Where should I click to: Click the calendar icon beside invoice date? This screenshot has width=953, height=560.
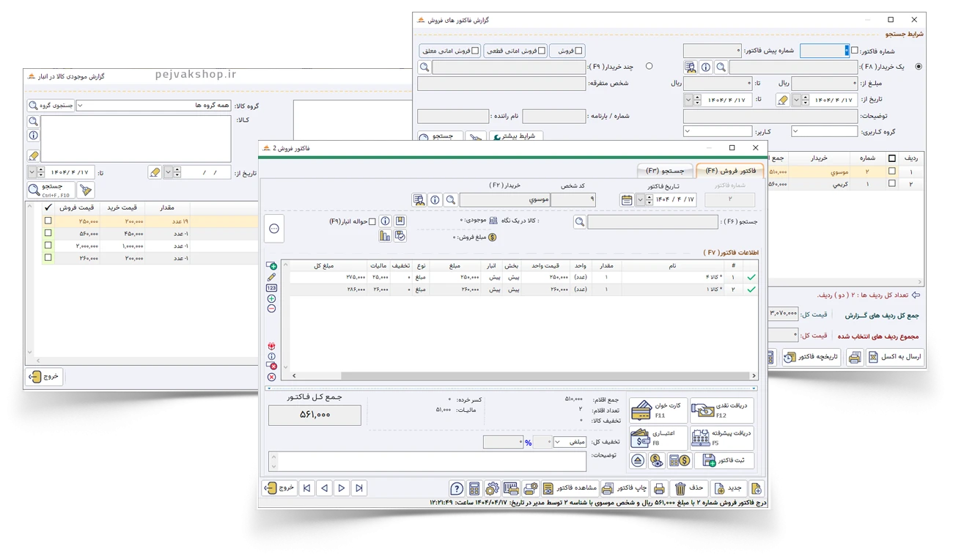click(x=627, y=200)
